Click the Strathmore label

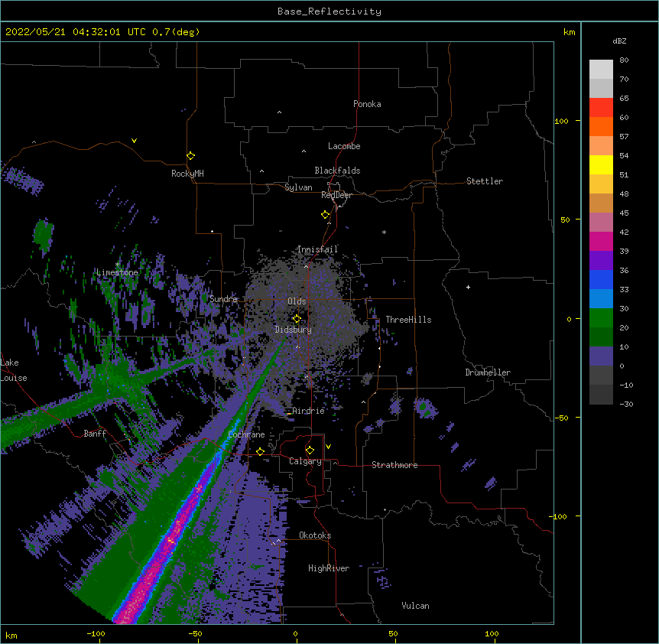(x=394, y=465)
